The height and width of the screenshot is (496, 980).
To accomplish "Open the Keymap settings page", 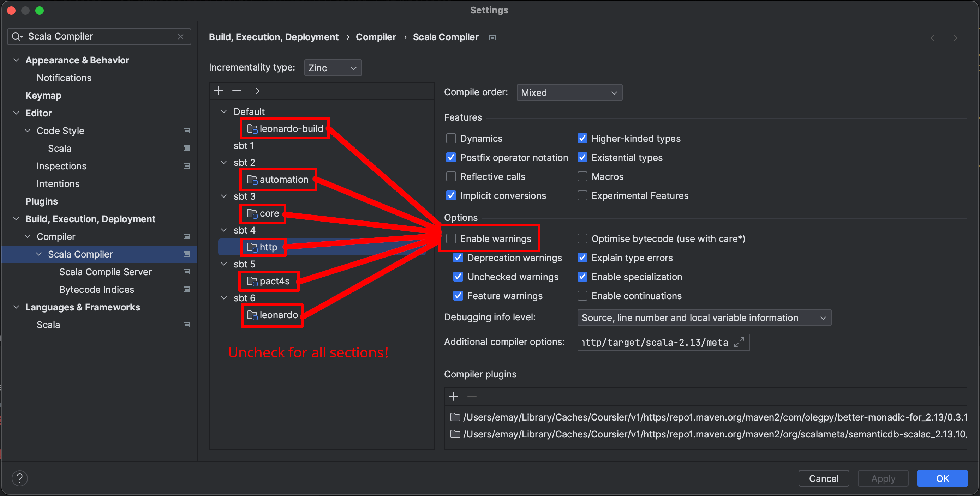I will (43, 95).
